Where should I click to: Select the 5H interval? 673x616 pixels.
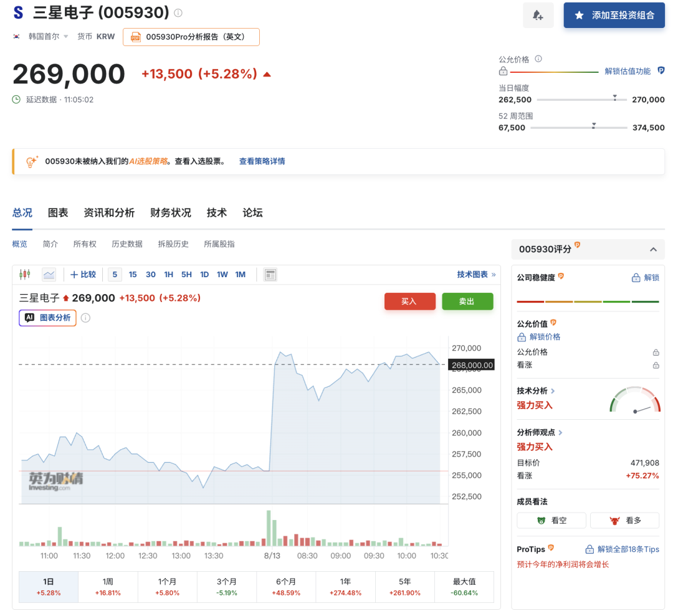click(186, 275)
